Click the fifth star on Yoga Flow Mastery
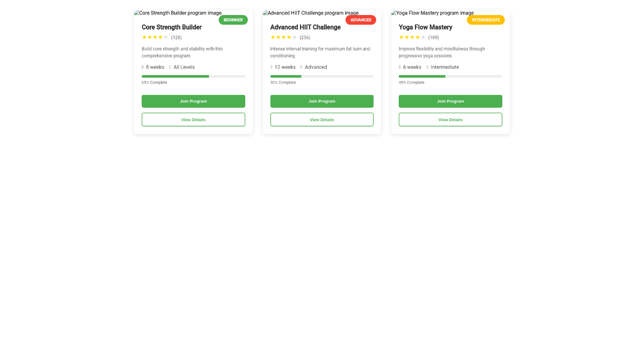Viewport: 644px width, 338px height. (422, 37)
